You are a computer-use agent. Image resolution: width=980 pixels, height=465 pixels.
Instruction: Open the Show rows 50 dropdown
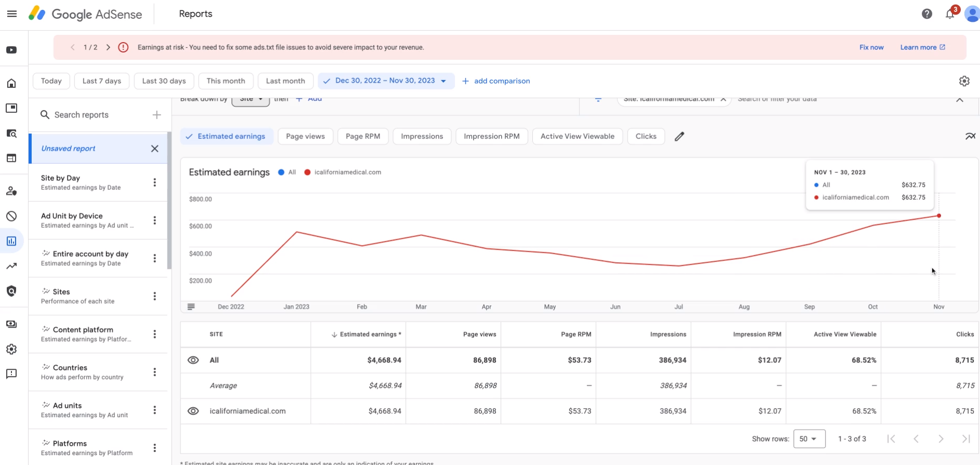coord(809,439)
